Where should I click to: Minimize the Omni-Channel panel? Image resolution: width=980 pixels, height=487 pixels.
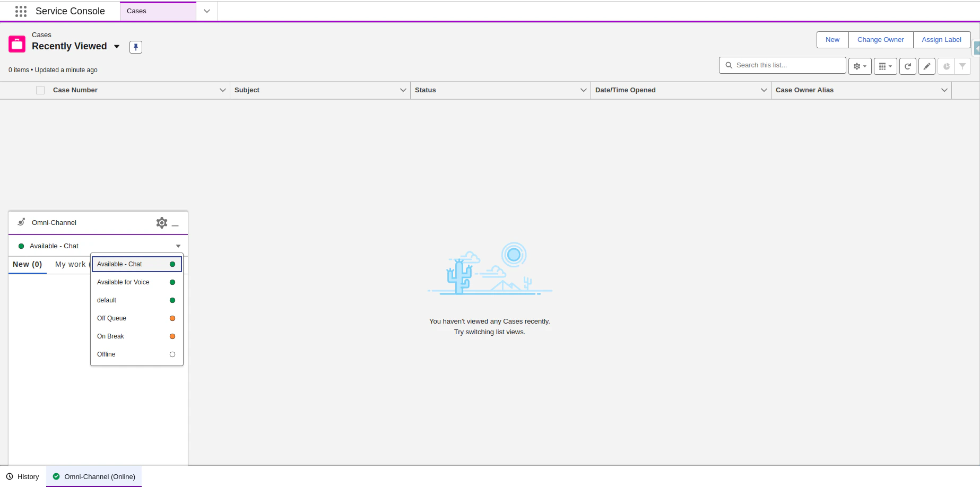(175, 225)
